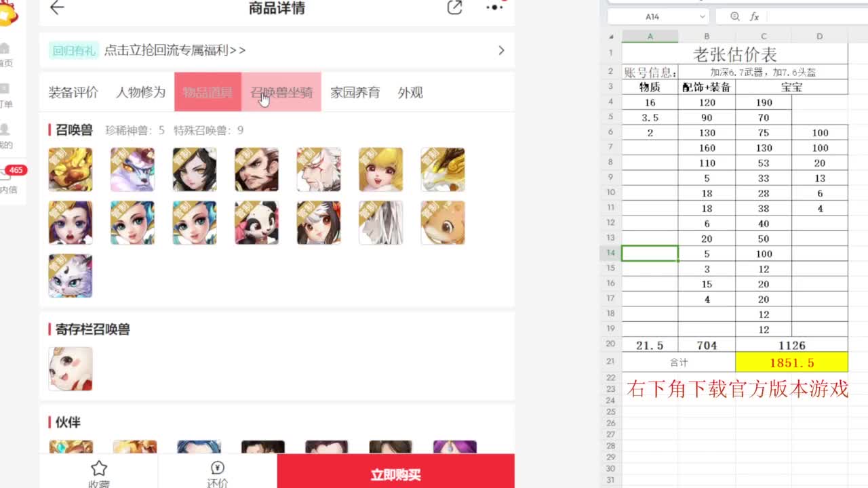868x488 pixels.
Task: Select the purple fox pet icon
Action: [x=132, y=169]
